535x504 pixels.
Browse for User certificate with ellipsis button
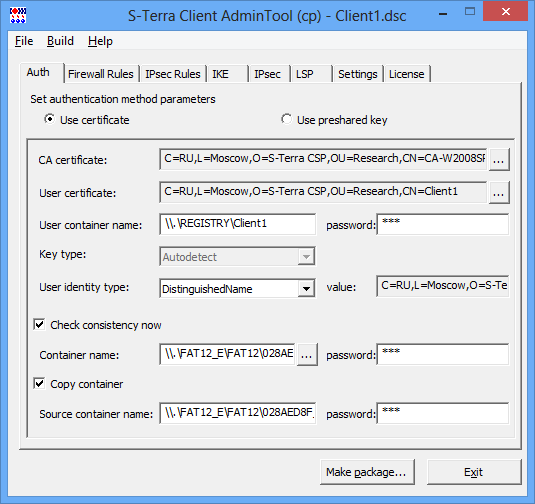(499, 192)
